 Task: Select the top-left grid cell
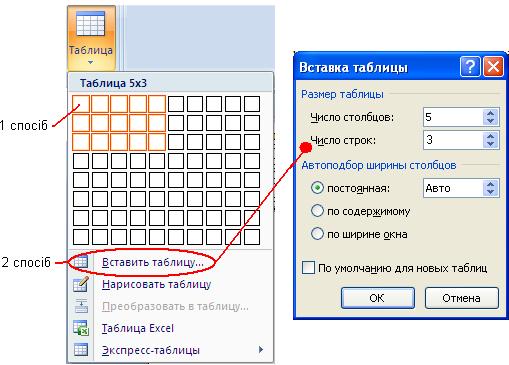pos(81,104)
